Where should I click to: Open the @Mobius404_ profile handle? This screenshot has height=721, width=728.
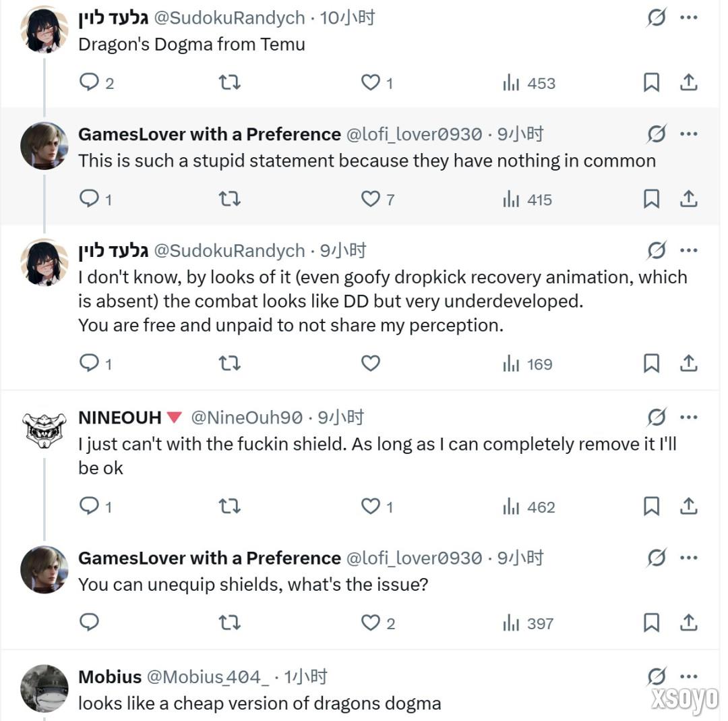point(208,676)
